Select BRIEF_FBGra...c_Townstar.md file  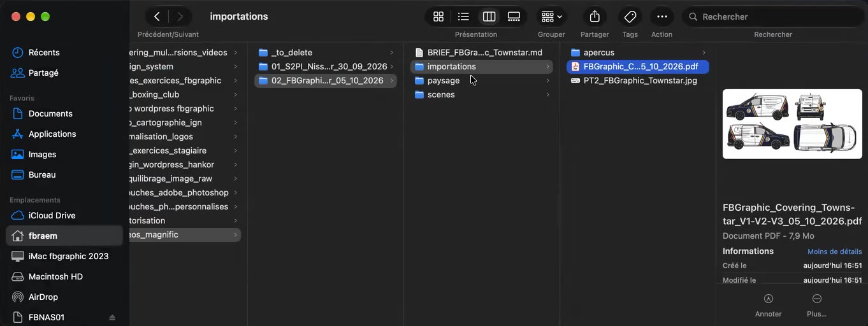[x=481, y=52]
